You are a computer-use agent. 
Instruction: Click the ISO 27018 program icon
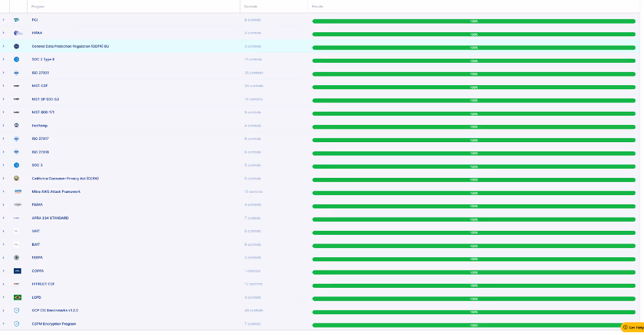(17, 152)
